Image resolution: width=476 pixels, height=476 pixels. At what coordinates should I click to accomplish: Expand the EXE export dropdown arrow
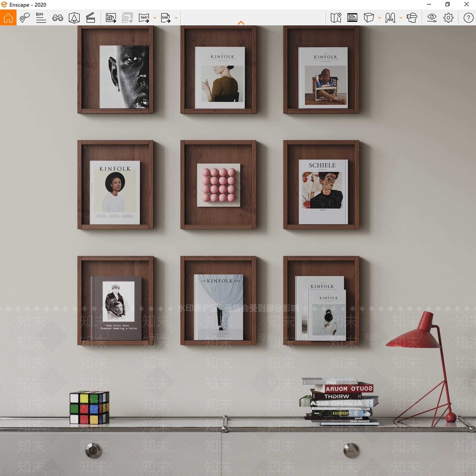click(176, 18)
